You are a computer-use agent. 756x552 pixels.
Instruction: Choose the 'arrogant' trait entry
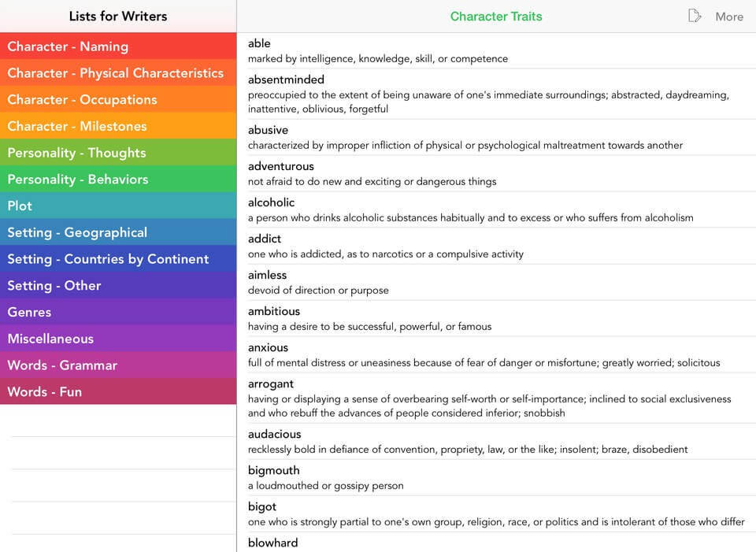pyautogui.click(x=496, y=398)
